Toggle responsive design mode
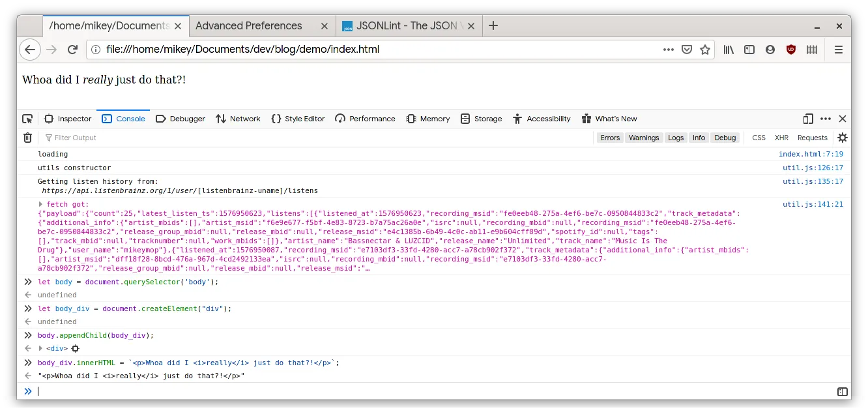Viewport: 868px width, 418px height. (x=808, y=119)
